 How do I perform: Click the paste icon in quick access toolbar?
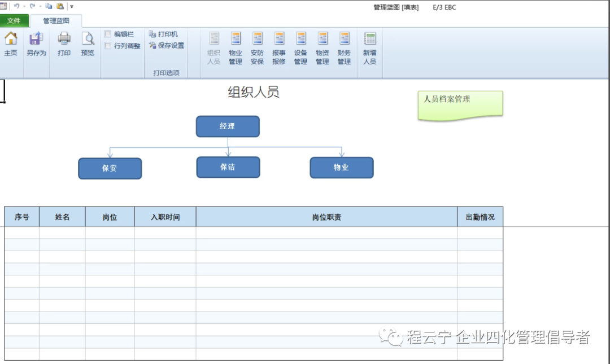[60, 6]
